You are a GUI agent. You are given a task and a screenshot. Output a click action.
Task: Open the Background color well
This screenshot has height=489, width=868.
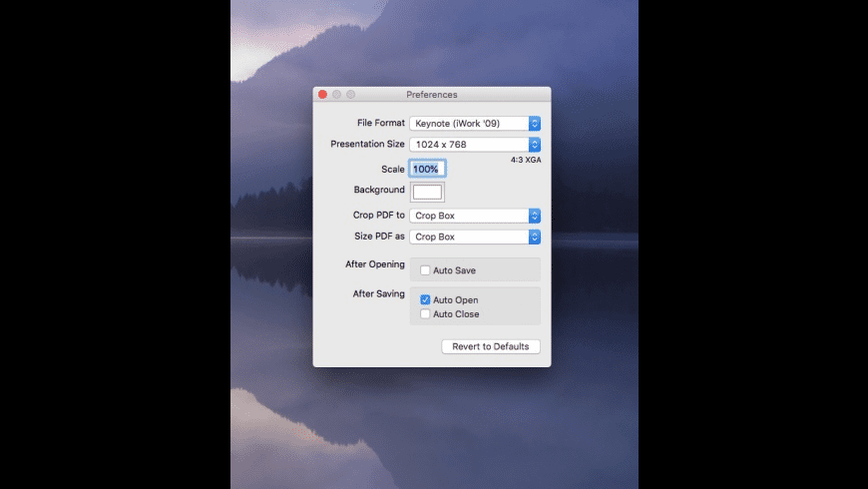click(x=427, y=193)
